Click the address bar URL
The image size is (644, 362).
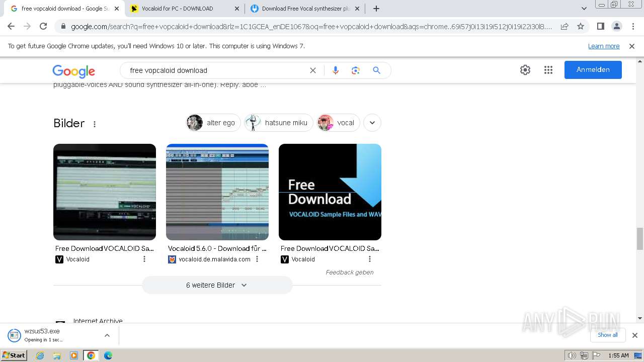click(x=311, y=27)
